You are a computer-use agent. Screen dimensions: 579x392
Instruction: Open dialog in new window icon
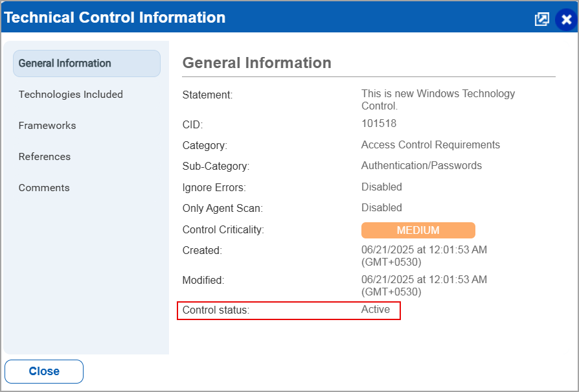click(x=541, y=19)
